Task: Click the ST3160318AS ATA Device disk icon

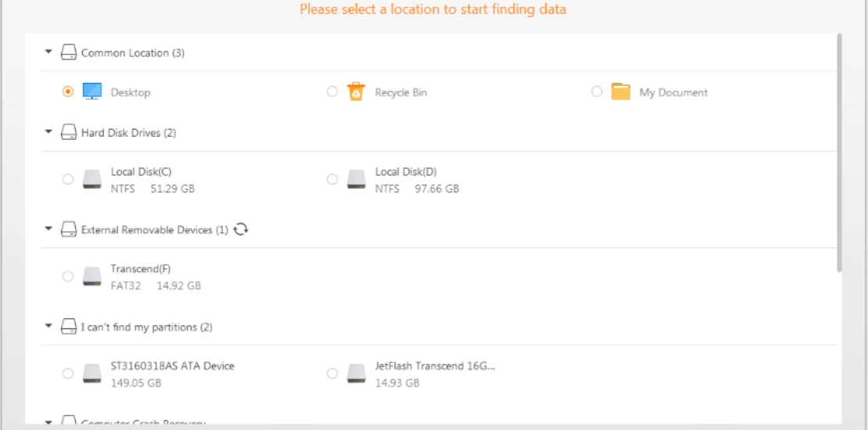Action: pyautogui.click(x=92, y=374)
